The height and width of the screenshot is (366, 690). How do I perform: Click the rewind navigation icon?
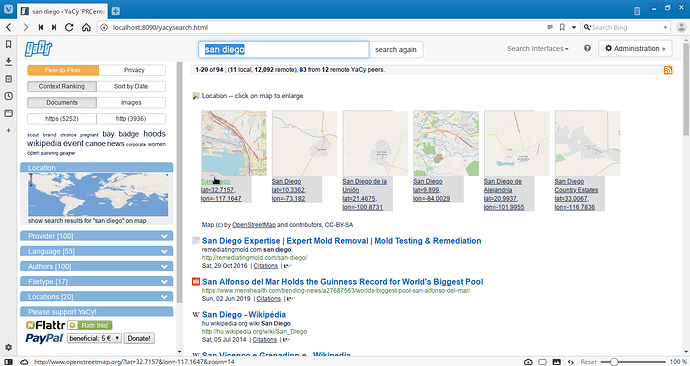pos(40,27)
